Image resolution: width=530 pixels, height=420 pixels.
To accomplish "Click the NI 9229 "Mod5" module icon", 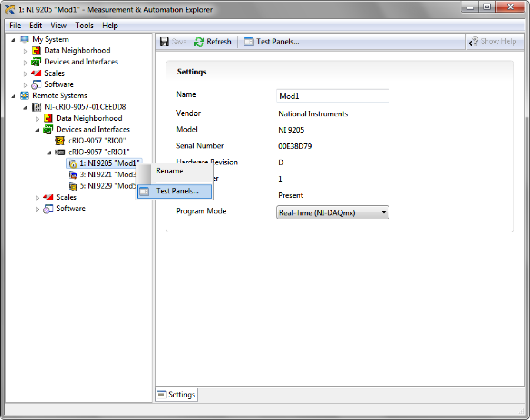I will (x=73, y=186).
